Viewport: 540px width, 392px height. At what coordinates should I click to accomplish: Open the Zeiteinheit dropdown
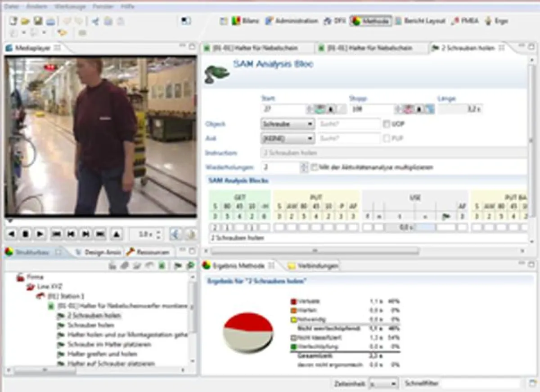[x=383, y=384]
